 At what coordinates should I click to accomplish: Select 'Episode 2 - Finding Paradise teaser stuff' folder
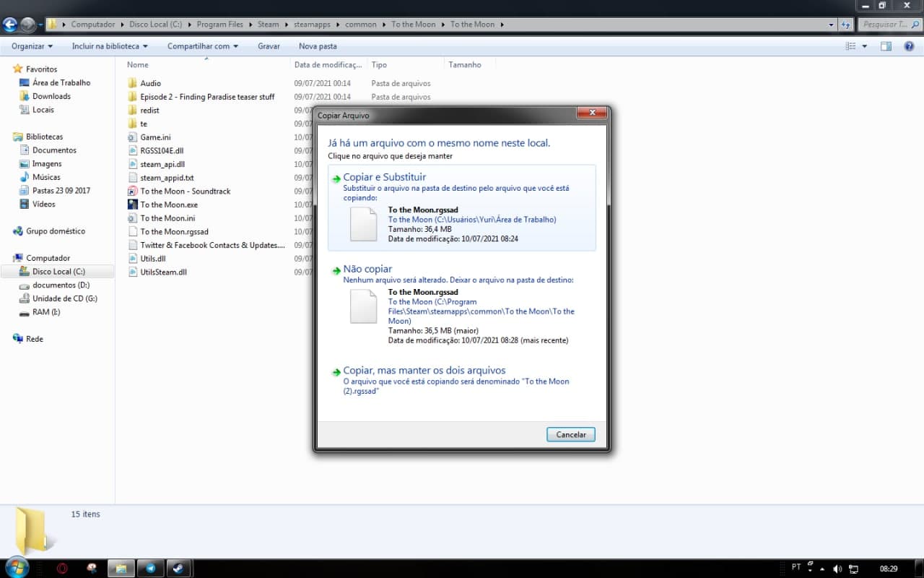coord(208,97)
